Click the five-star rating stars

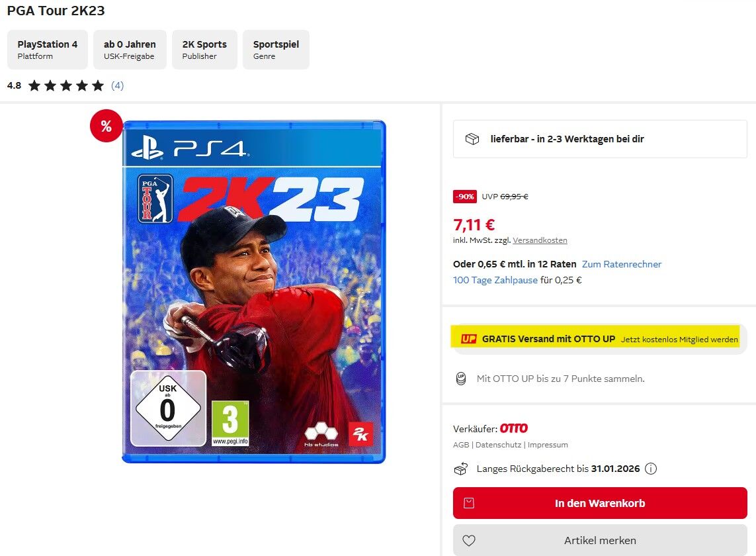pyautogui.click(x=66, y=86)
